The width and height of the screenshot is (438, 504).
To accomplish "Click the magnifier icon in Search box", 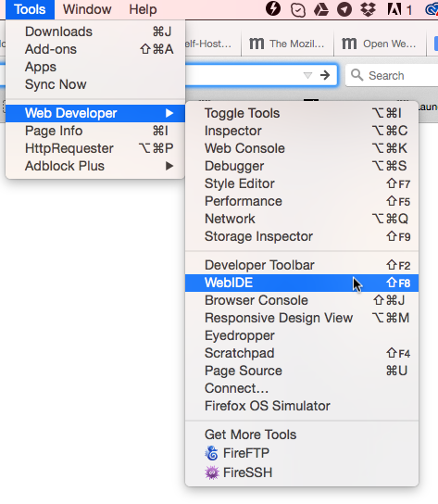I will [357, 75].
